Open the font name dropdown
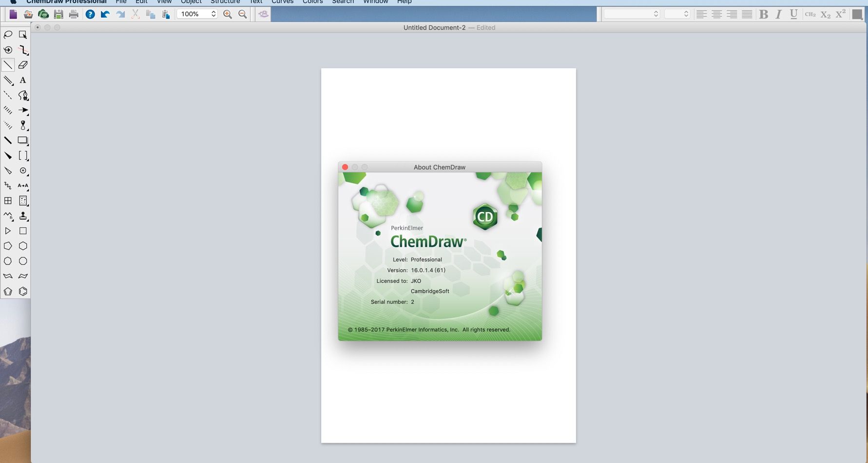Screen dimensions: 868x463 [x=632, y=14]
